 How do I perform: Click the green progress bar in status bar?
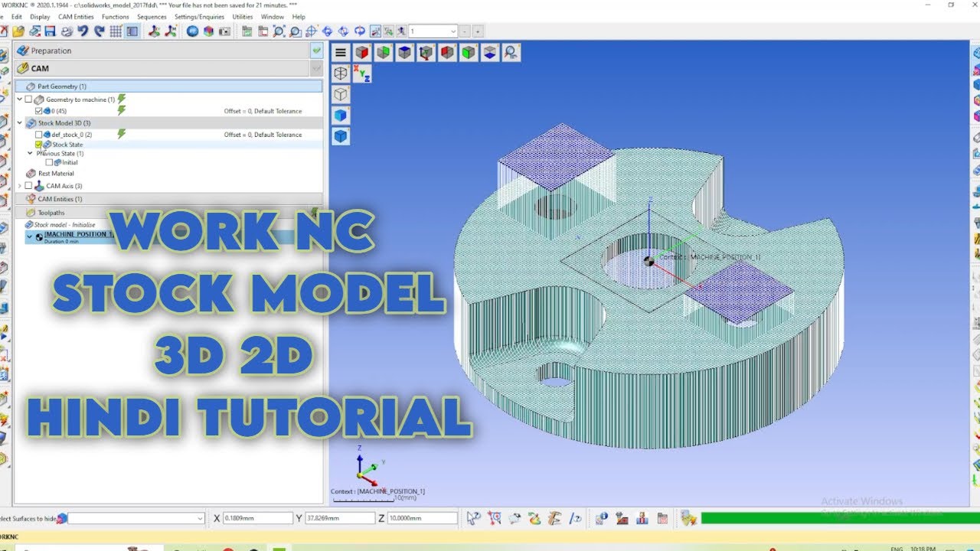pyautogui.click(x=838, y=518)
